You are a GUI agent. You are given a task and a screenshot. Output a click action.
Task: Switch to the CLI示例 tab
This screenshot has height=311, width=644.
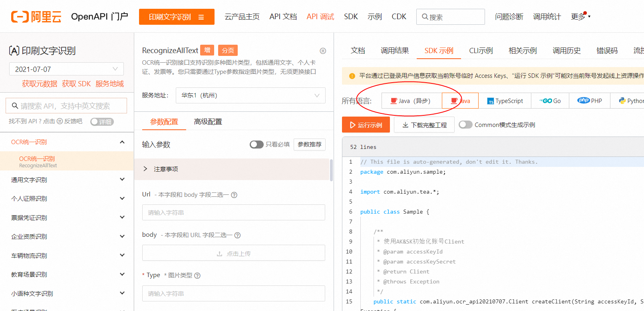[481, 51]
